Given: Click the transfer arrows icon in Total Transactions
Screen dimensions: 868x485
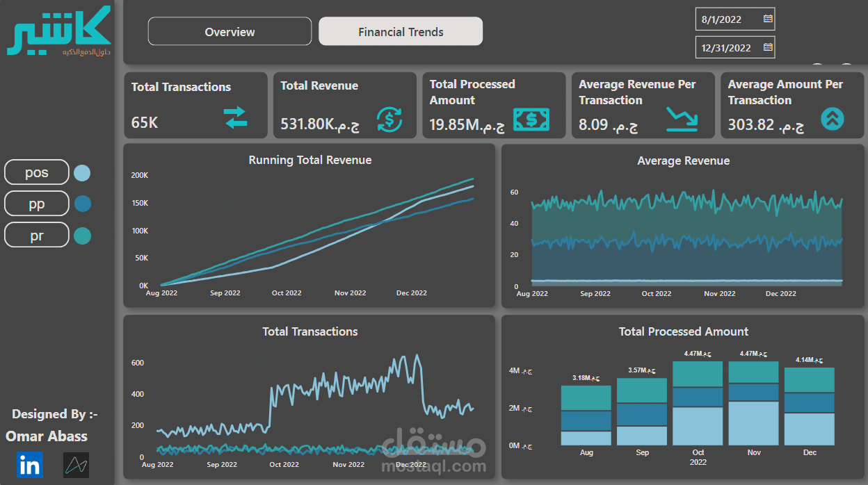Looking at the screenshot, I should click(x=236, y=117).
